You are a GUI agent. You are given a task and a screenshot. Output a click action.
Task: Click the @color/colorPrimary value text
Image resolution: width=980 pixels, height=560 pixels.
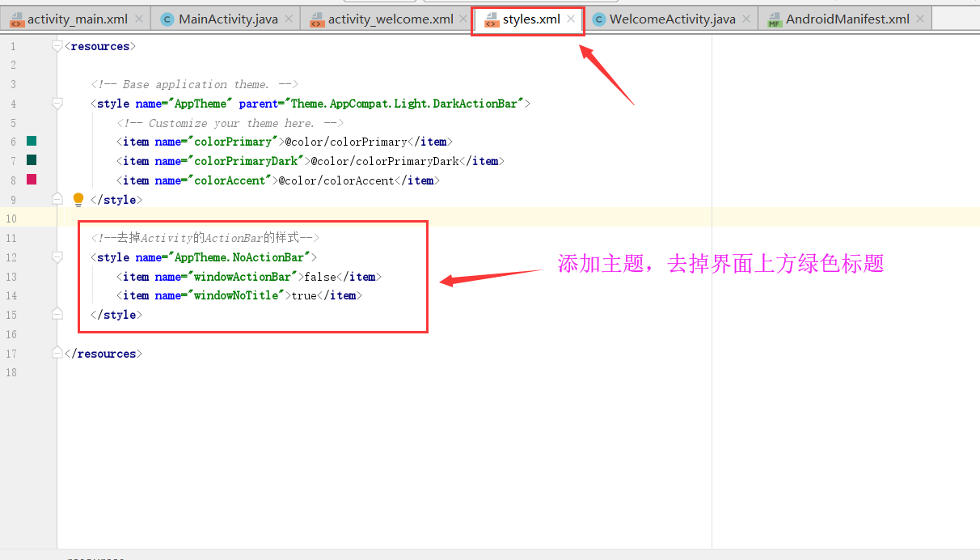point(346,142)
